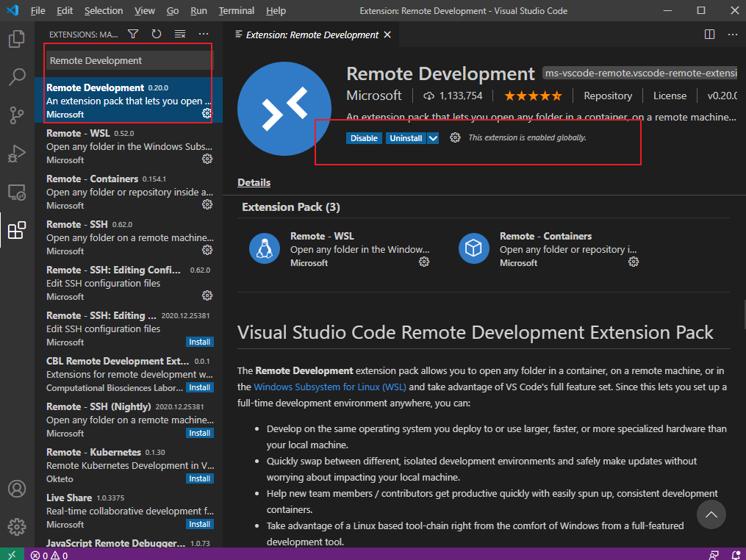Open extensions view more actions menu
Viewport: 746px width, 560px height.
point(204,34)
